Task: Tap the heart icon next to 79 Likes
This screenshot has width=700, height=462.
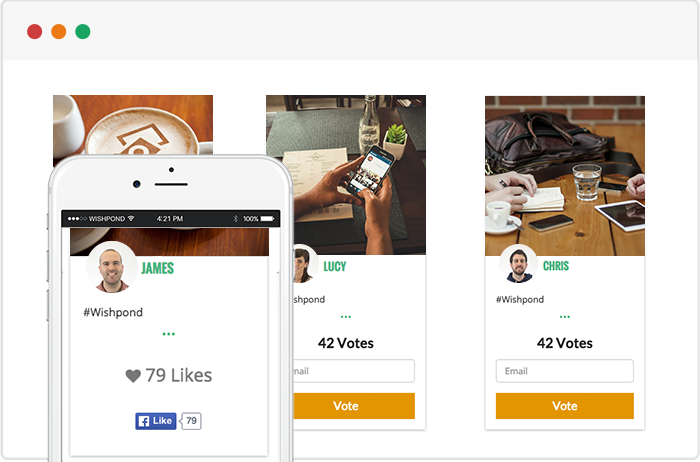Action: (133, 376)
